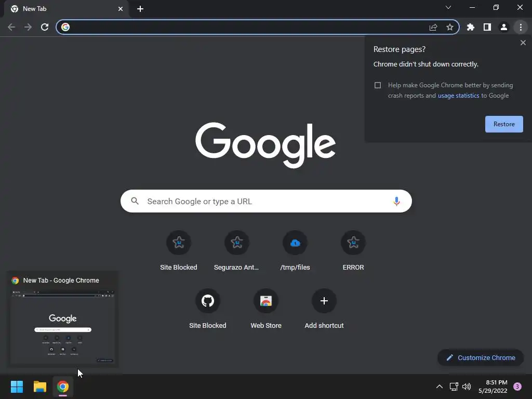Click the Google logo
Screen dimensions: 532x399
pyautogui.click(x=265, y=145)
